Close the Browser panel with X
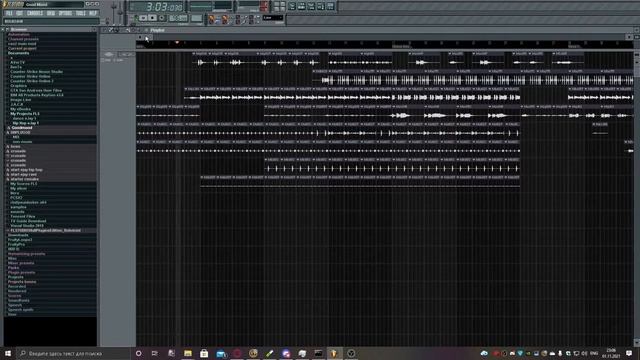Viewport: 640px width, 360px height. 3,30
